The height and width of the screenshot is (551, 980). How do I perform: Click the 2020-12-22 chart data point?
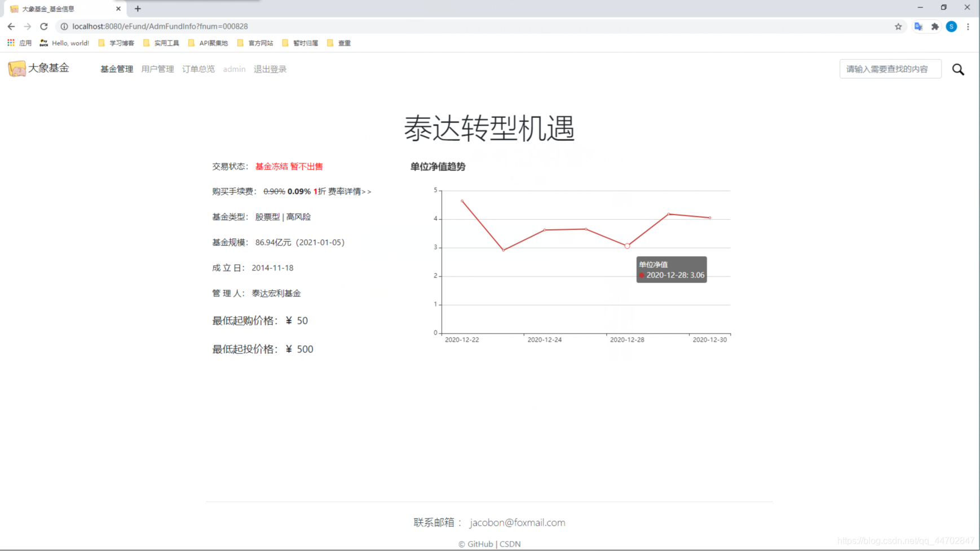[462, 201]
